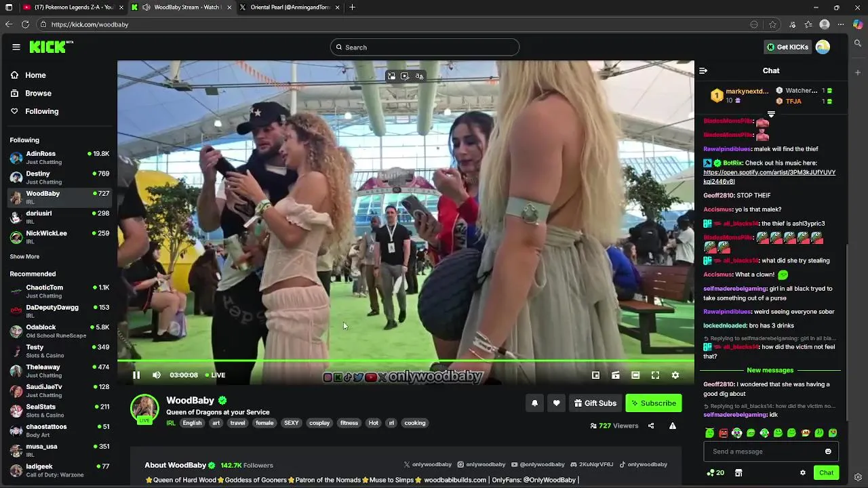Bookmark this page with the star icon
Image resolution: width=868 pixels, height=488 pixels.
click(772, 24)
